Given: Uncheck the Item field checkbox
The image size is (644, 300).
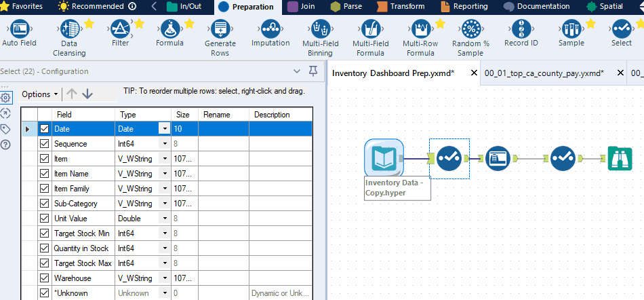Looking at the screenshot, I should pos(44,159).
